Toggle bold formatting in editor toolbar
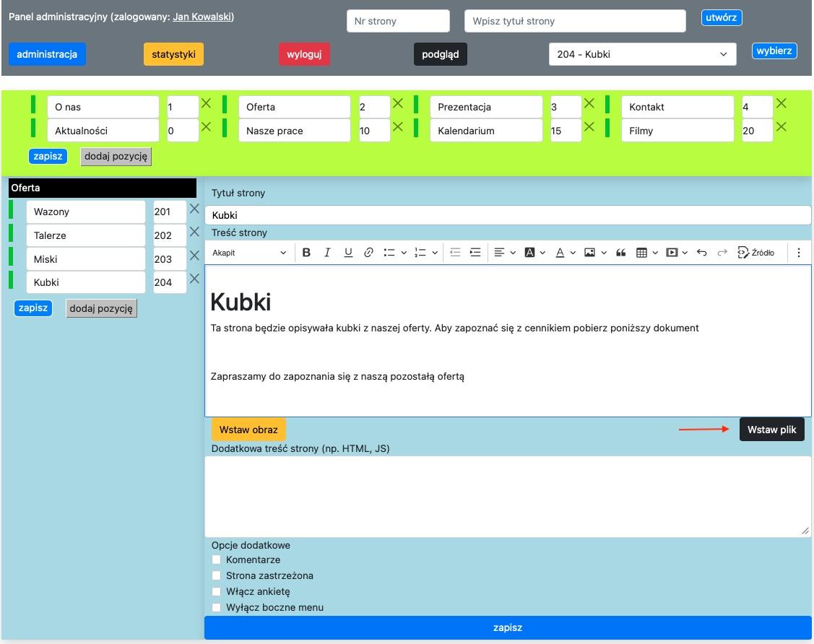Image resolution: width=814 pixels, height=644 pixels. tap(306, 253)
